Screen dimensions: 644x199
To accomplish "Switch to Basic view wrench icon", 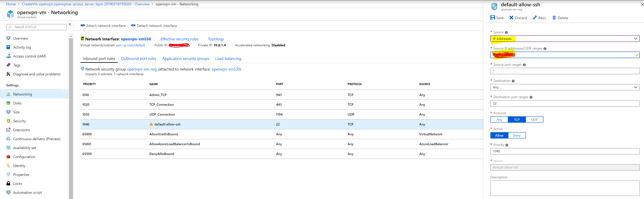I will pyautogui.click(x=534, y=17).
